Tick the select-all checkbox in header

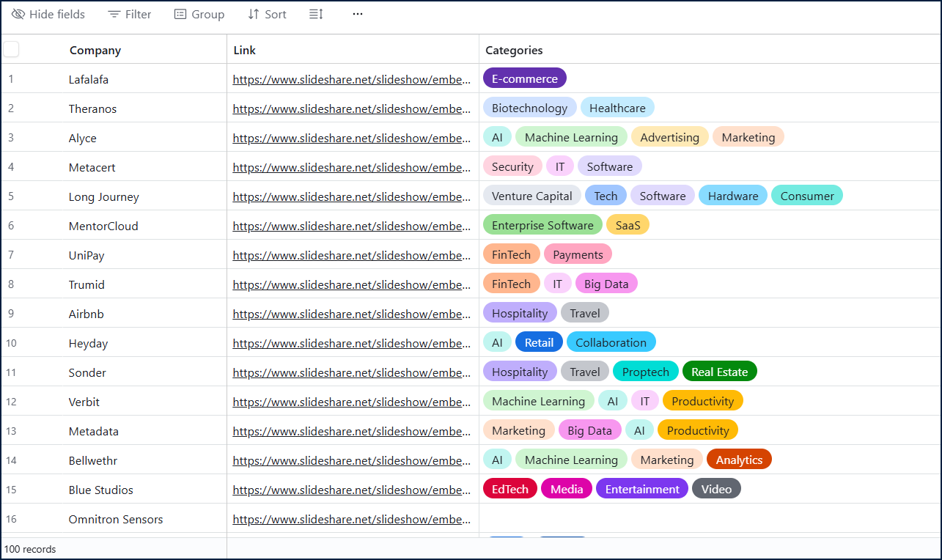(x=11, y=49)
